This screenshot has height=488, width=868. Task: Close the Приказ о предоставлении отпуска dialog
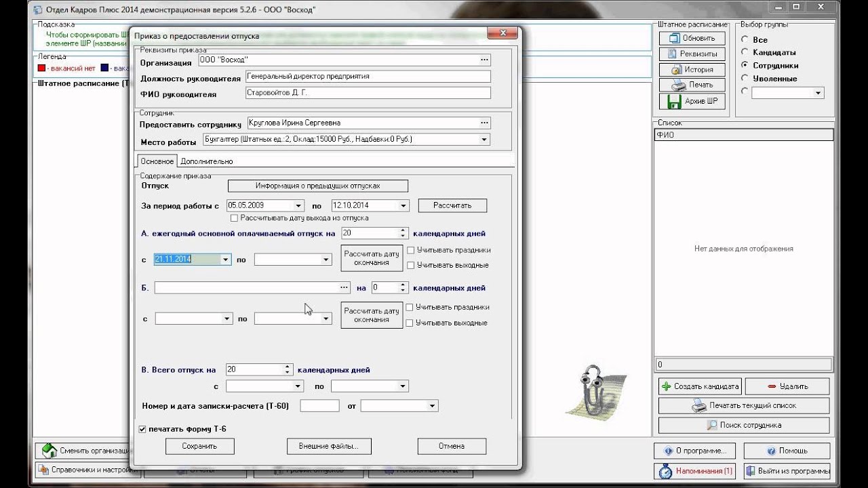tap(503, 33)
